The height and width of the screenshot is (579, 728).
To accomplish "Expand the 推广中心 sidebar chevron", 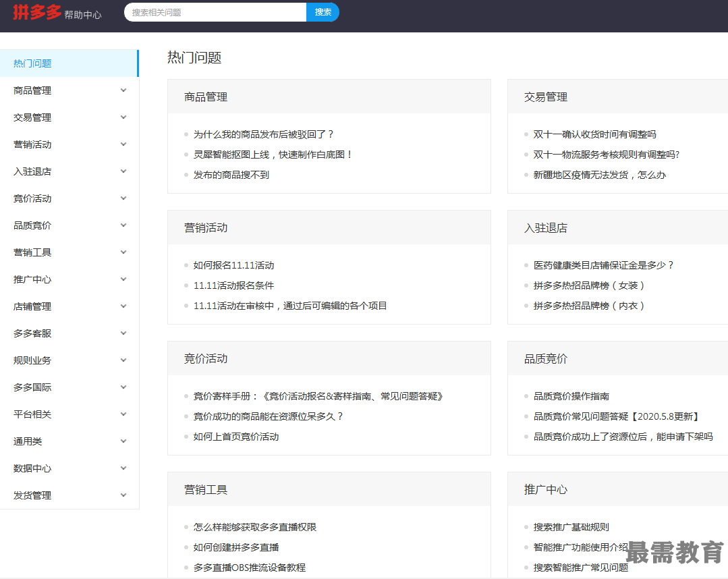I will (123, 279).
